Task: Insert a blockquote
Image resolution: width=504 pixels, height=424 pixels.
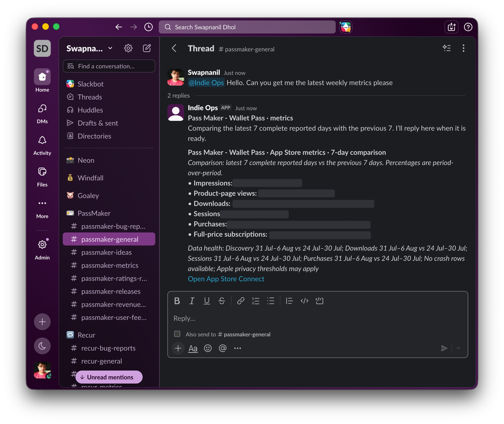Action: point(289,301)
